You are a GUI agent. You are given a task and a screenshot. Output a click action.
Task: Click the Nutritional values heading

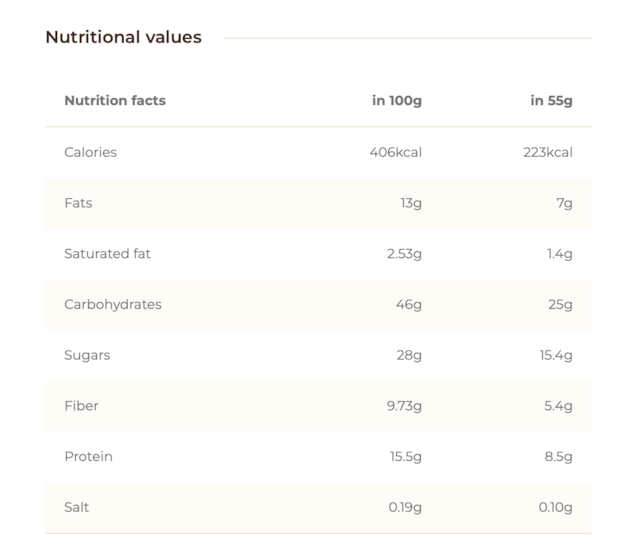[123, 37]
